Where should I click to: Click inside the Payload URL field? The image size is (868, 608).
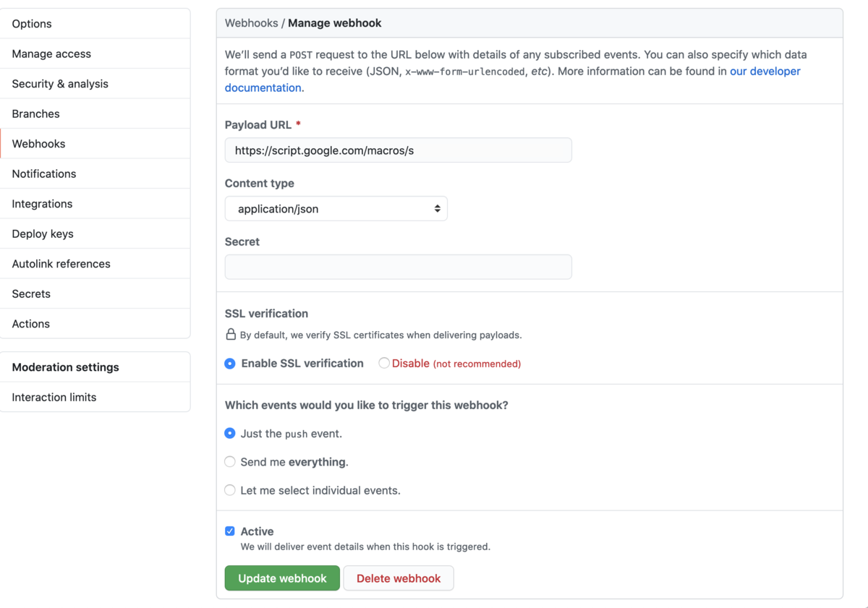tap(398, 150)
